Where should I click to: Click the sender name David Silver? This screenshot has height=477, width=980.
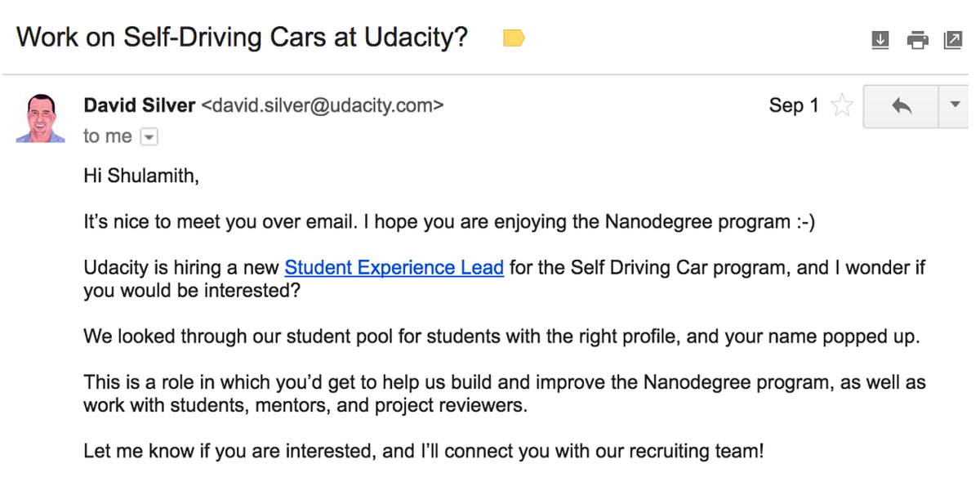point(140,105)
